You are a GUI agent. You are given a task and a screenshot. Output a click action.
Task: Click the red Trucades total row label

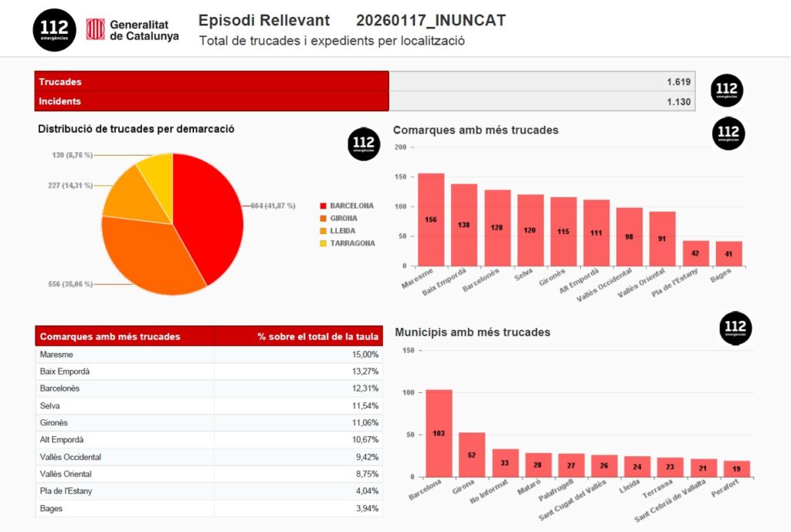(211, 82)
